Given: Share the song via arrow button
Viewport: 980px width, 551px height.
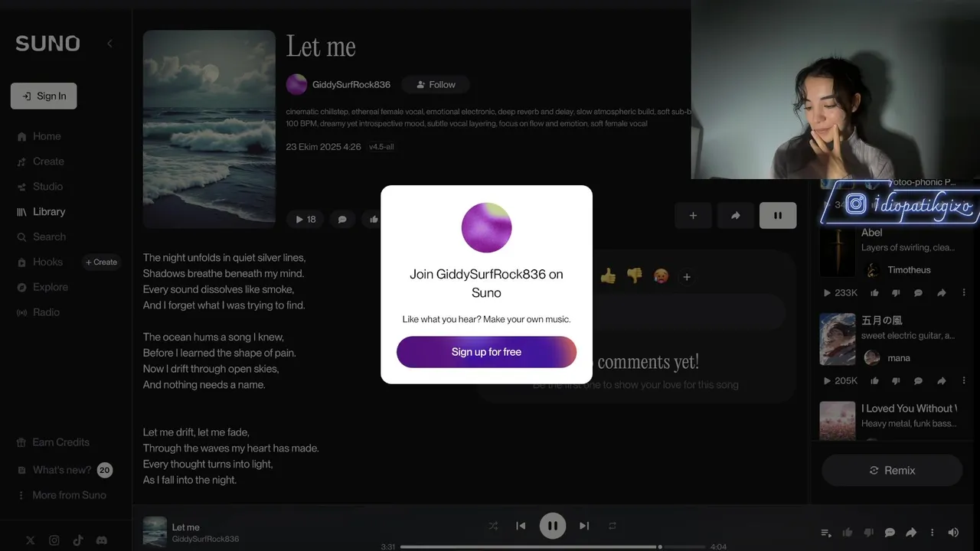Looking at the screenshot, I should [736, 216].
